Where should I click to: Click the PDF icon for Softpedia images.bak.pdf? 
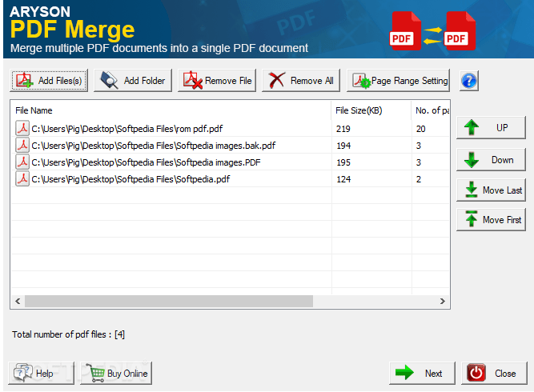[22, 145]
